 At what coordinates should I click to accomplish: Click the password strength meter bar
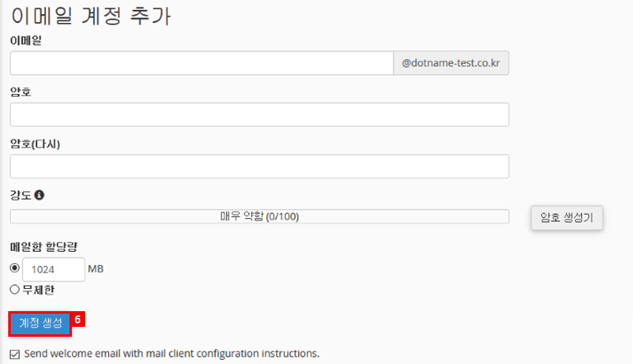pyautogui.click(x=259, y=216)
